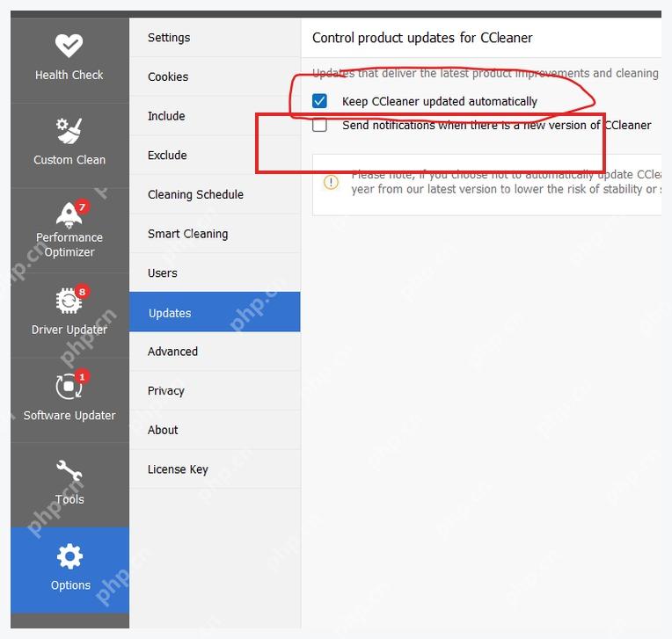
Task: Click the Health Check label
Action: [69, 75]
